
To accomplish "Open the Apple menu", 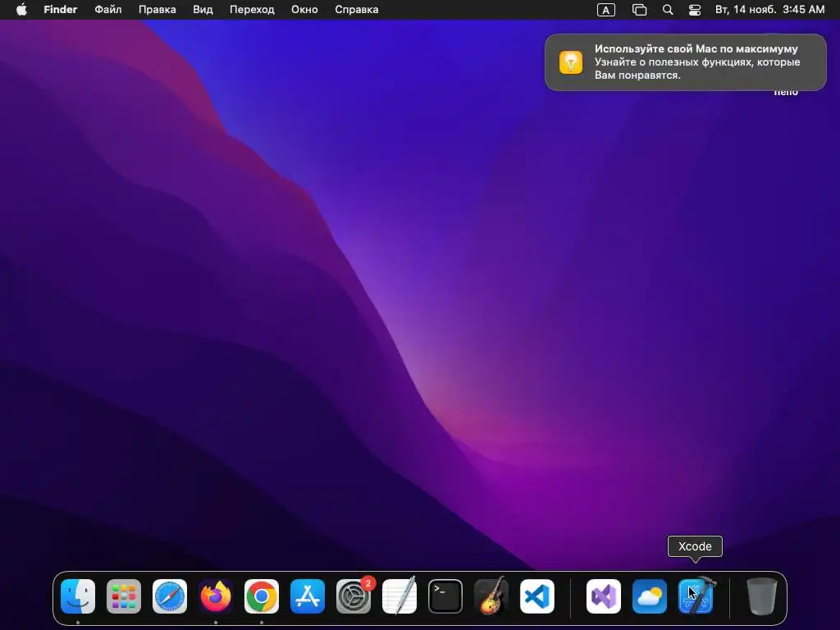I will click(21, 10).
